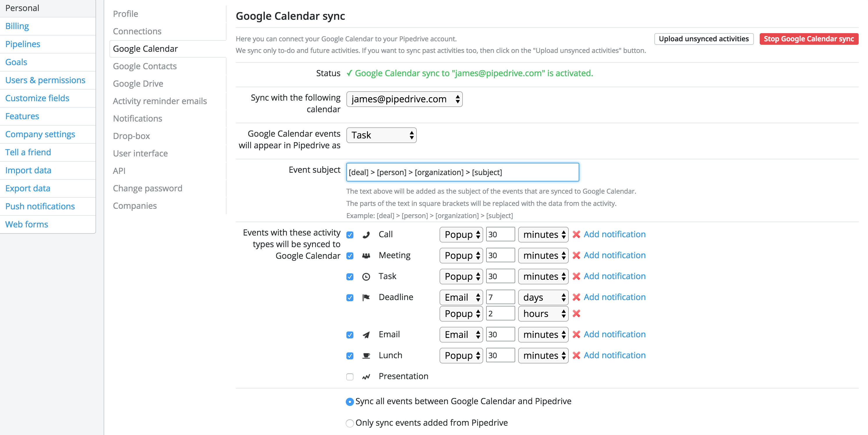Click Add notification for Lunch
Viewport: 868px width, 435px height.
click(614, 355)
